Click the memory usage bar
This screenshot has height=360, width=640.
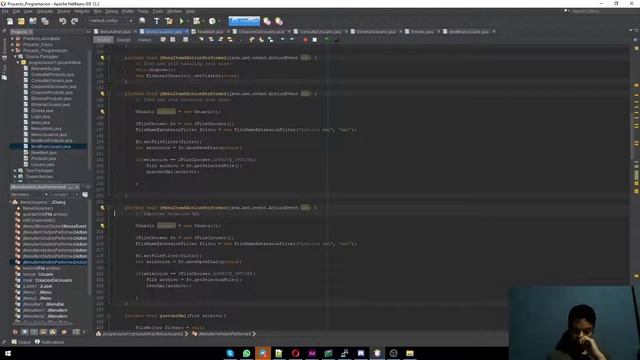[244, 21]
